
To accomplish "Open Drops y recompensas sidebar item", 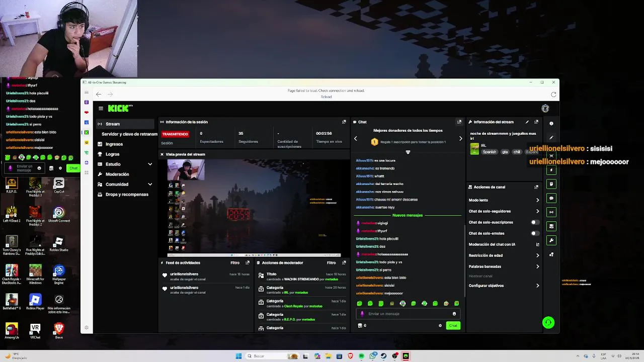I will coord(125,194).
